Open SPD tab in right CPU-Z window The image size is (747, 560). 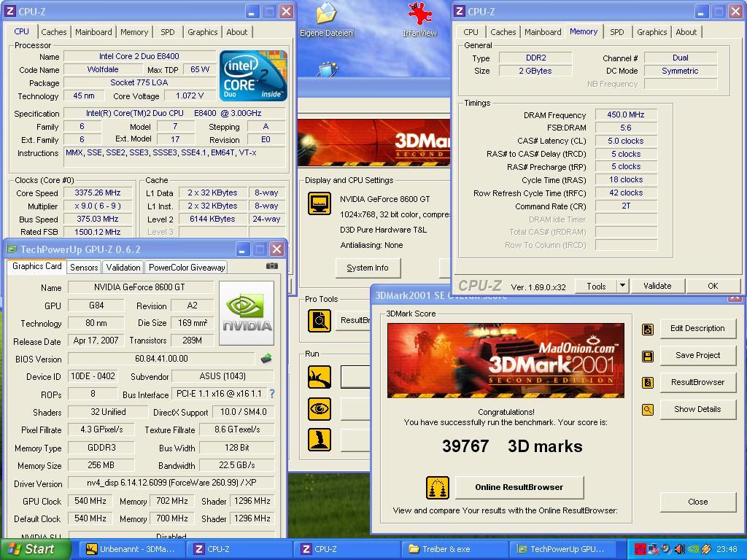tap(617, 32)
